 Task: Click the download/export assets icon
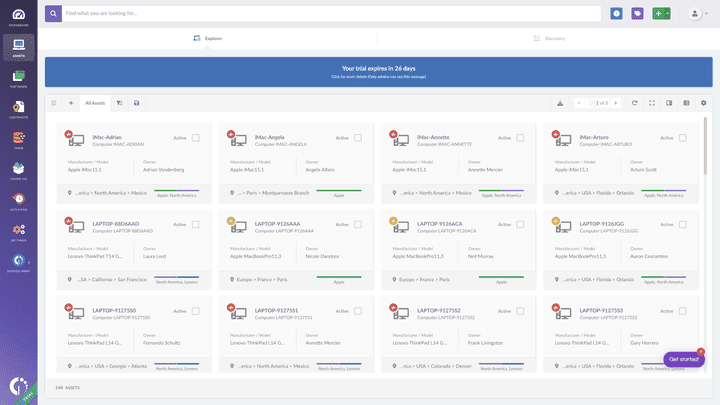pos(560,102)
